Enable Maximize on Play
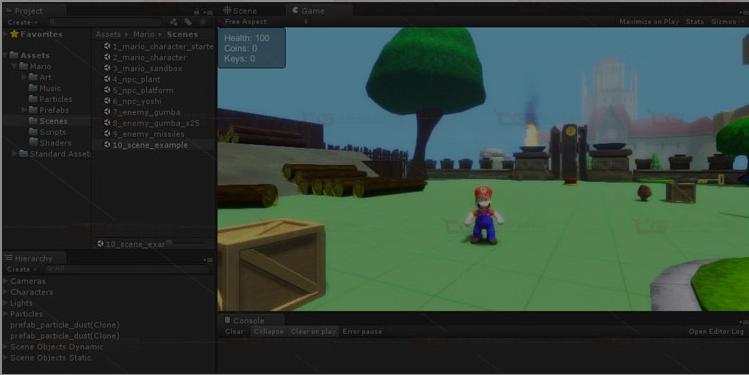The height and width of the screenshot is (375, 749). [649, 22]
